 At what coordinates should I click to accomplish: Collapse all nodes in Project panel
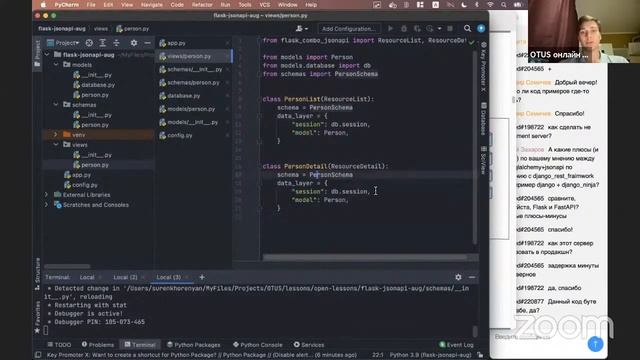[x=116, y=43]
